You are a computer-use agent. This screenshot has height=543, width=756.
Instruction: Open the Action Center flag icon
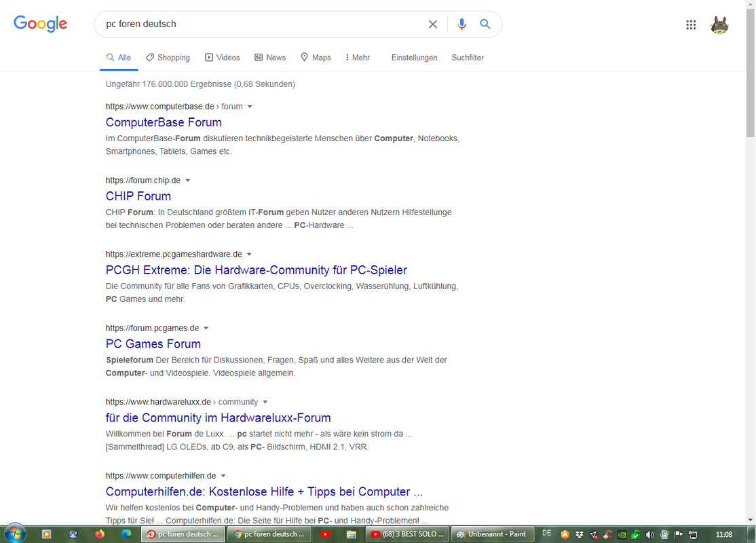[x=679, y=534]
